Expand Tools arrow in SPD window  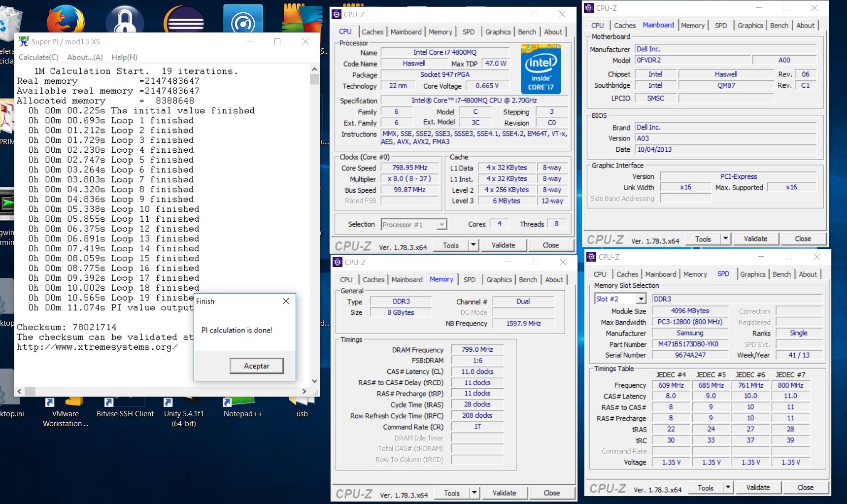coord(728,487)
